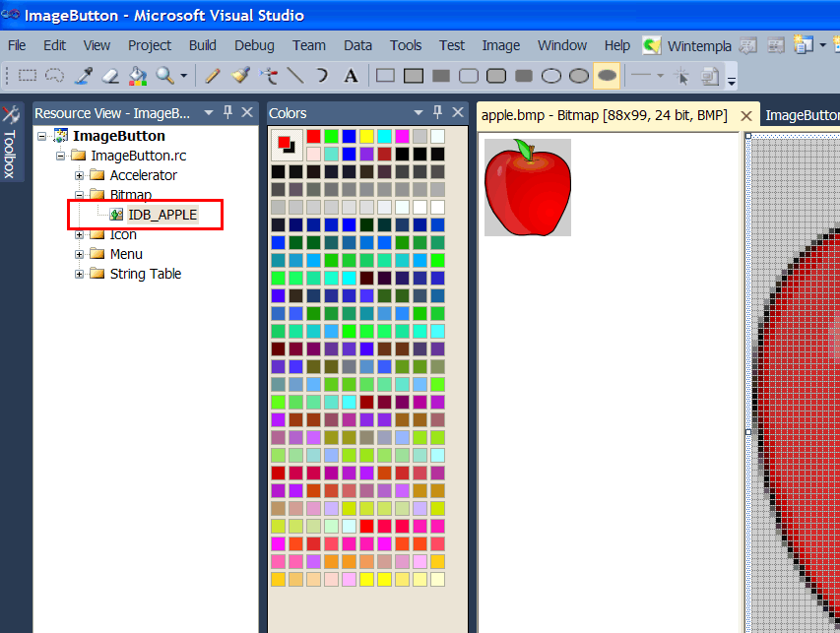Open the Build menu

pos(203,45)
